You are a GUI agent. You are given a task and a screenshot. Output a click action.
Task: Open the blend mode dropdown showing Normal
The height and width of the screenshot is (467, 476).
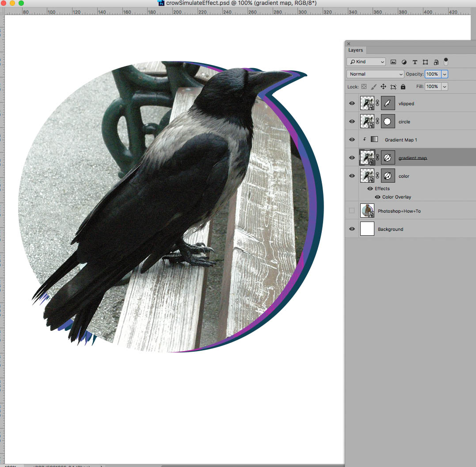(x=375, y=74)
